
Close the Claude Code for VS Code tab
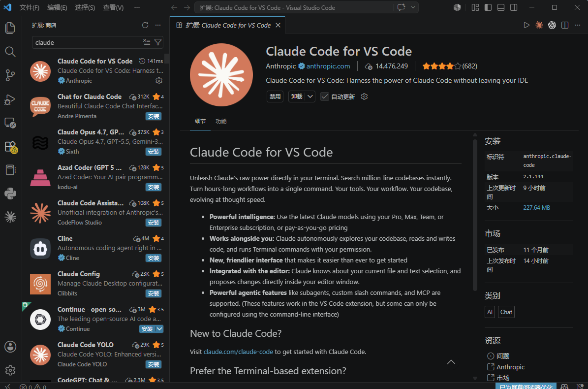pyautogui.click(x=278, y=25)
